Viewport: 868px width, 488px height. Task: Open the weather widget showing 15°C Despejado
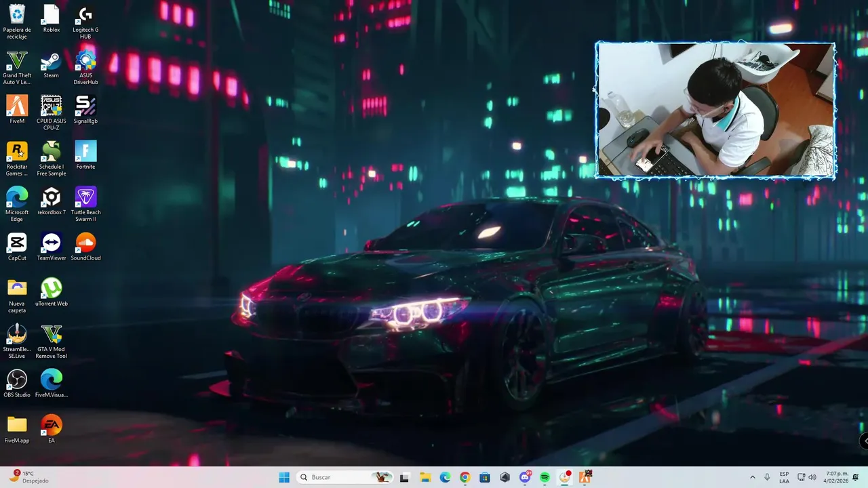(28, 477)
